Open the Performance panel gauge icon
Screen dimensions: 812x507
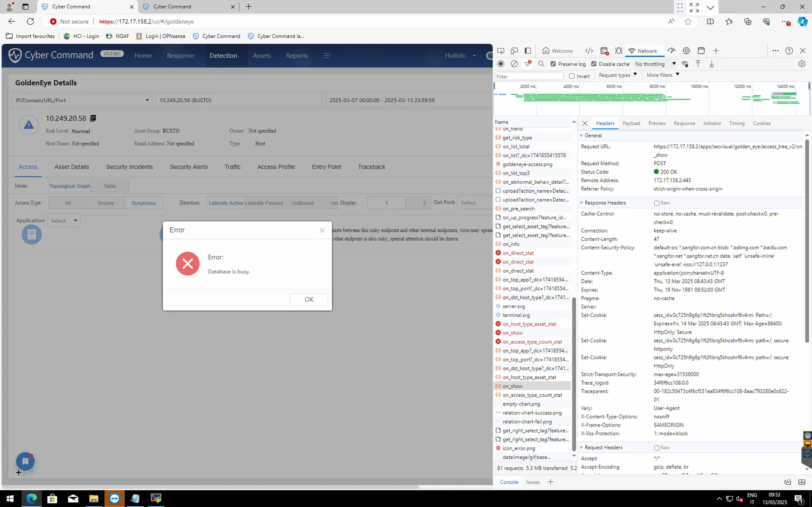671,51
